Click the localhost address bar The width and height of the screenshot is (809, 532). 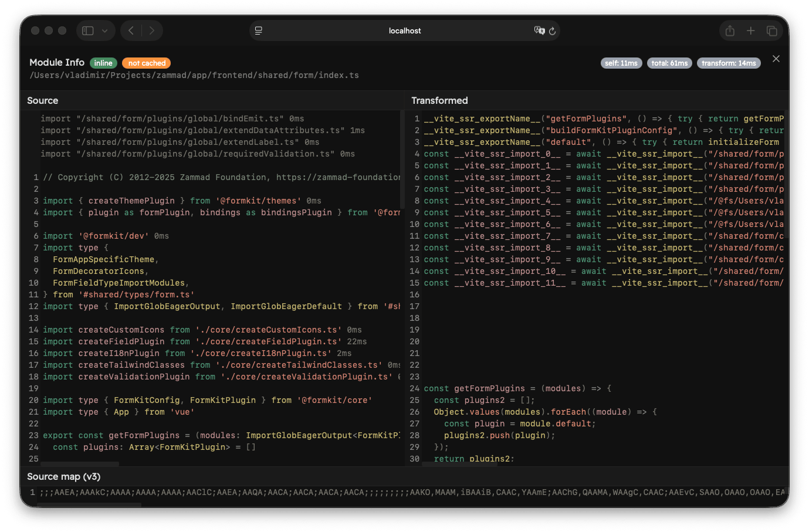(x=405, y=31)
